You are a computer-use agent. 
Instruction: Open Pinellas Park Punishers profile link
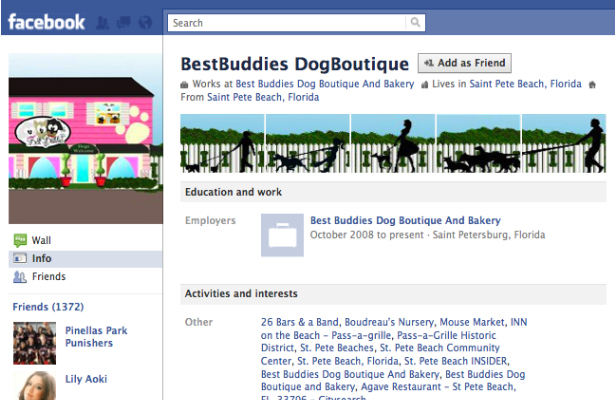(96, 336)
